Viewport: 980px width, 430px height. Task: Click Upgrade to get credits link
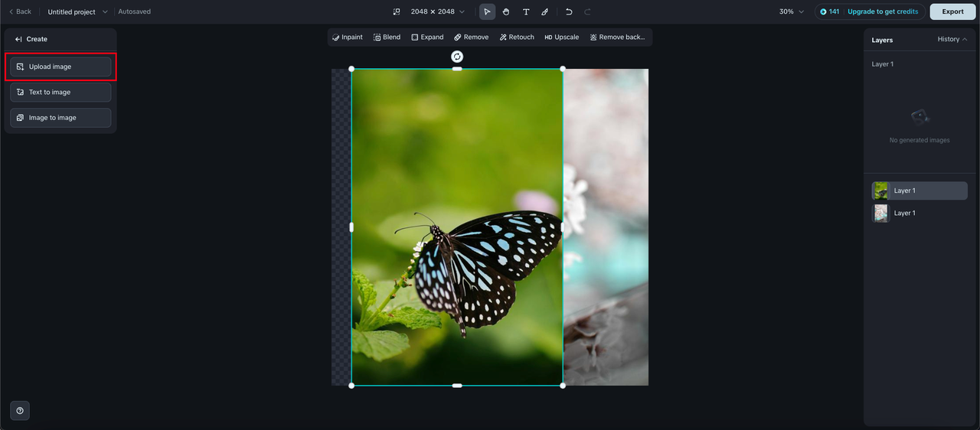click(x=883, y=11)
